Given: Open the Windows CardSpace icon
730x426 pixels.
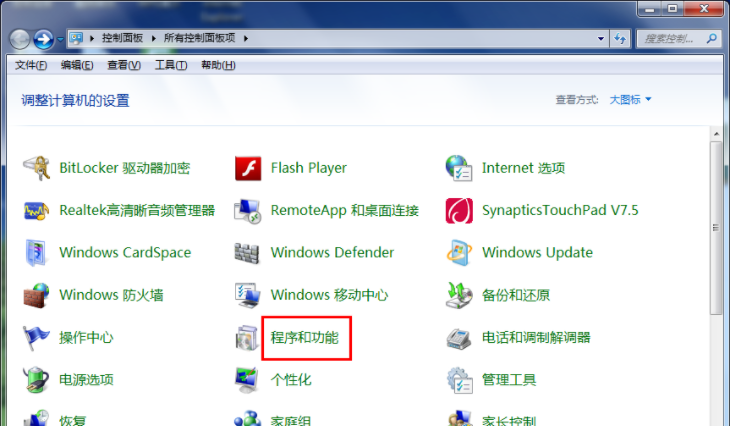Looking at the screenshot, I should pyautogui.click(x=36, y=253).
